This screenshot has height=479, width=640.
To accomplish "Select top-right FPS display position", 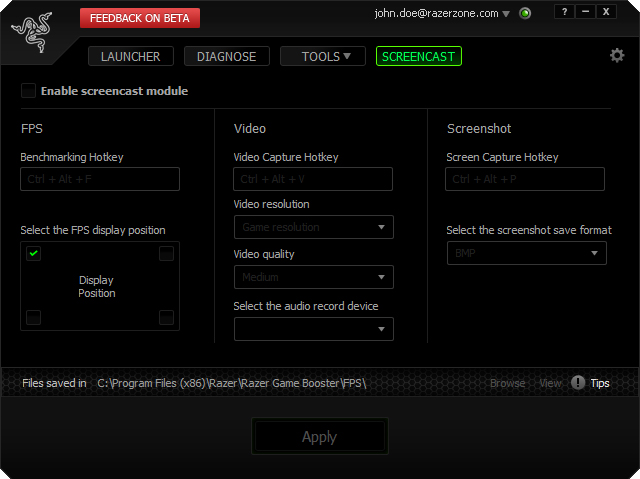I will tap(166, 253).
